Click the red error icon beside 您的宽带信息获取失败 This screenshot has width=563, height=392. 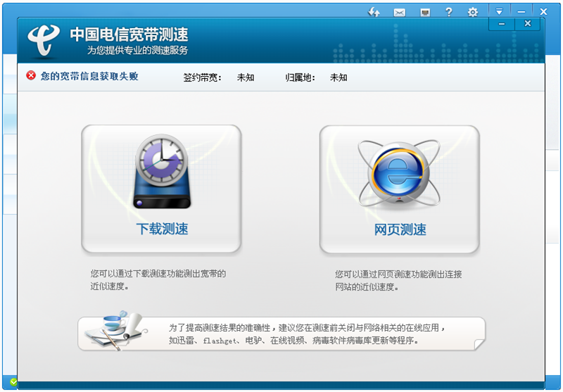(31, 75)
